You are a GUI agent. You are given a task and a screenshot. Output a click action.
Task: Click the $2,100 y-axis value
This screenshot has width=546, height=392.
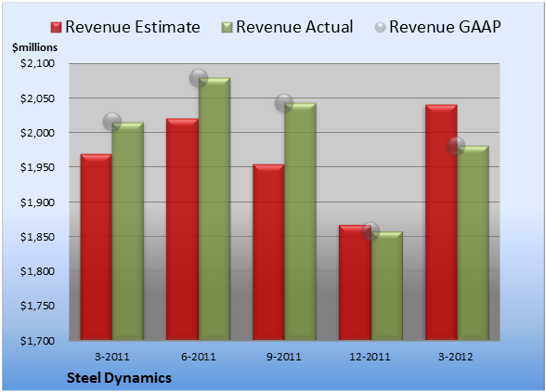[37, 63]
